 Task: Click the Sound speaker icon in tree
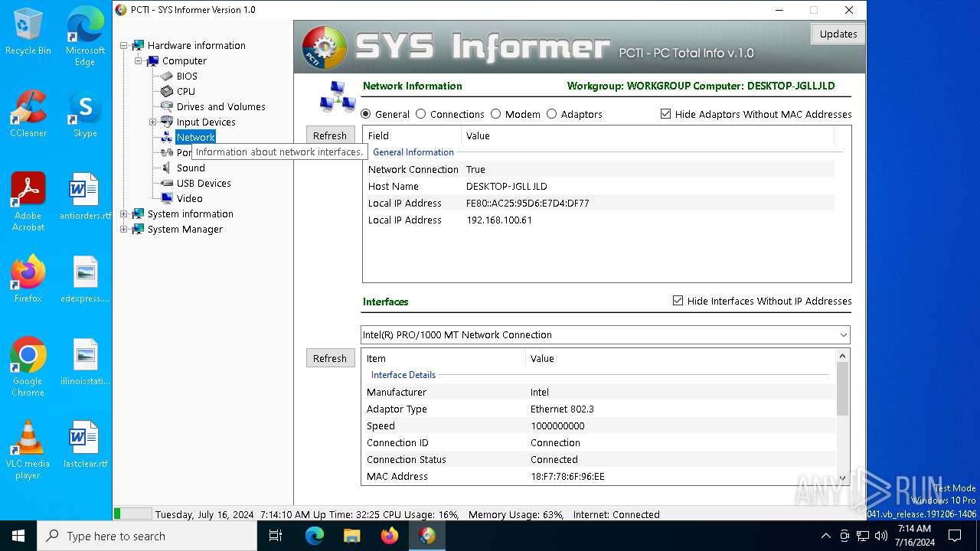coord(166,168)
